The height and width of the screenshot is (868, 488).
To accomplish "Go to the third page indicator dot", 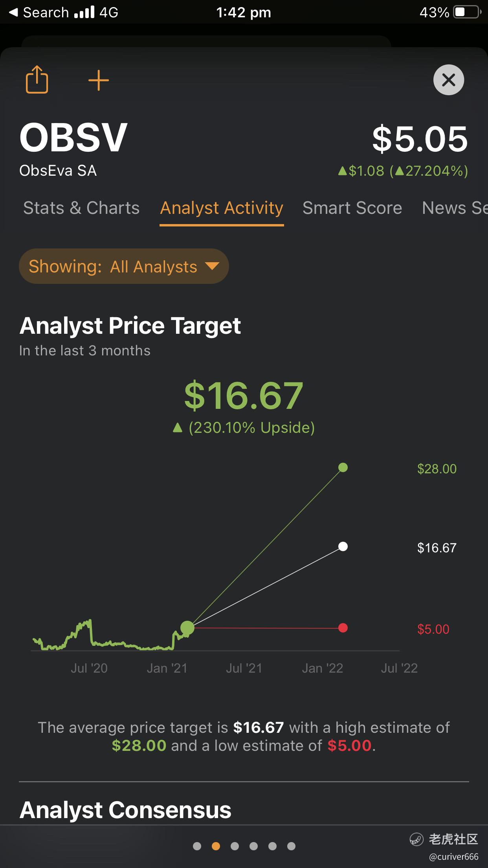I will coord(235,846).
